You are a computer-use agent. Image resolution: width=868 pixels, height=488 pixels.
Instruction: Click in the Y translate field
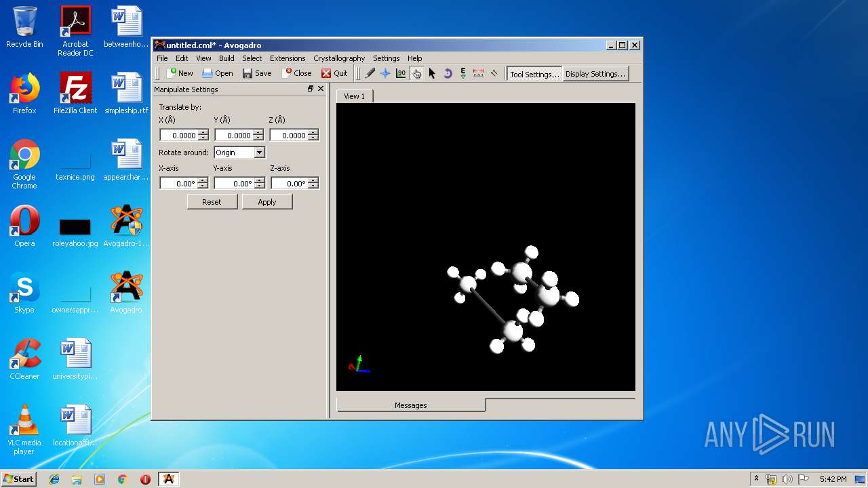pos(234,136)
